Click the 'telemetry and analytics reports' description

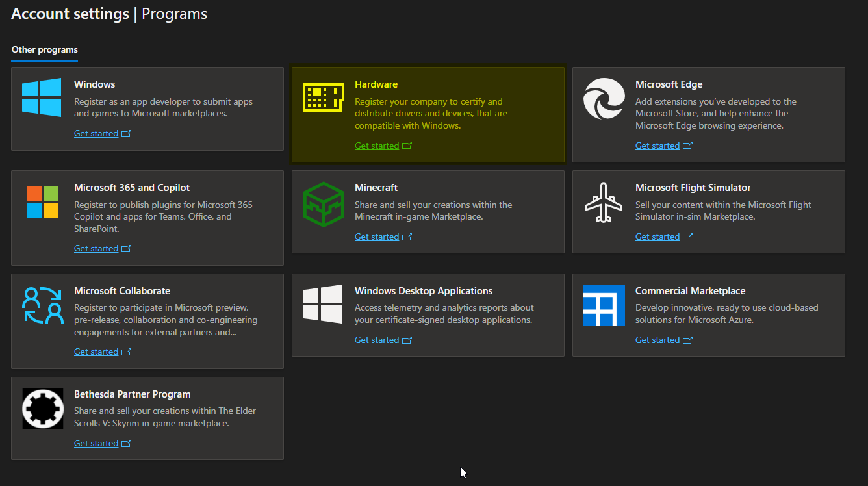(x=444, y=314)
